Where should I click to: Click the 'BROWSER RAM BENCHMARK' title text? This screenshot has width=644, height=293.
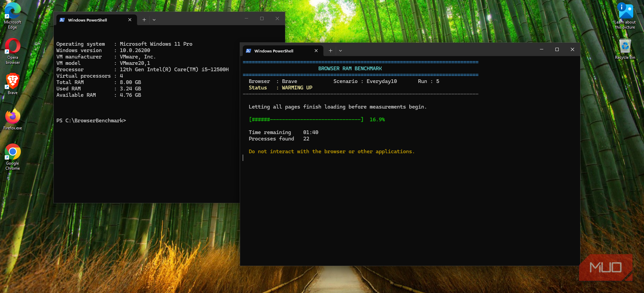350,69
